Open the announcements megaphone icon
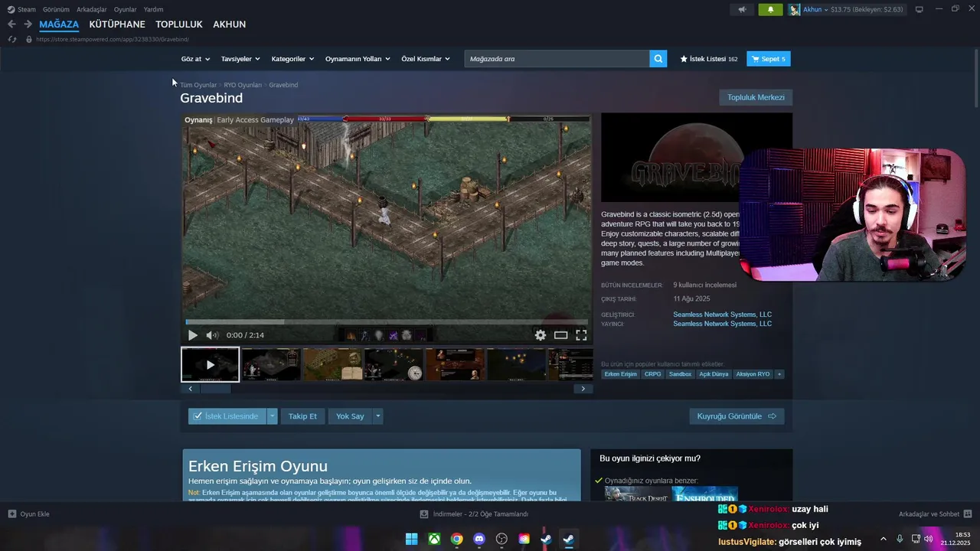Image resolution: width=980 pixels, height=551 pixels. click(x=741, y=9)
